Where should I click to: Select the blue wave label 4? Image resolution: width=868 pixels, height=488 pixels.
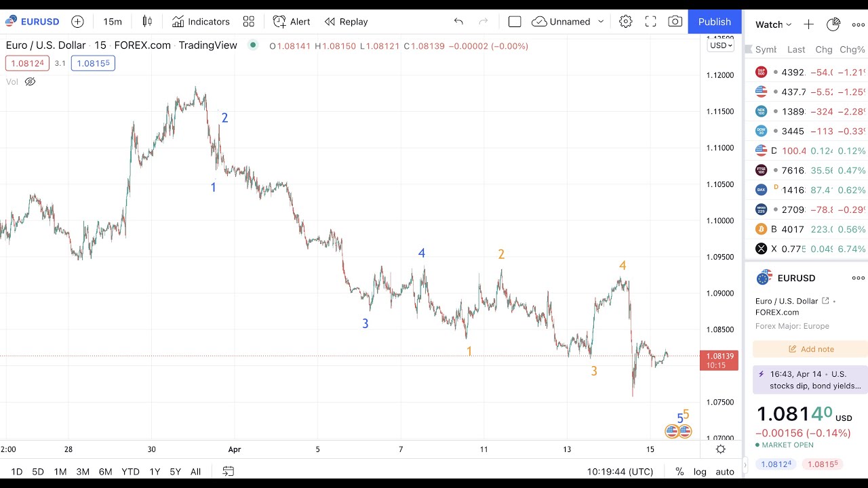click(x=422, y=253)
